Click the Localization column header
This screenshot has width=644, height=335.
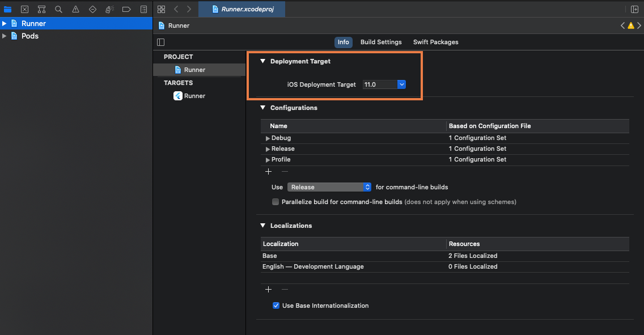tap(354, 244)
